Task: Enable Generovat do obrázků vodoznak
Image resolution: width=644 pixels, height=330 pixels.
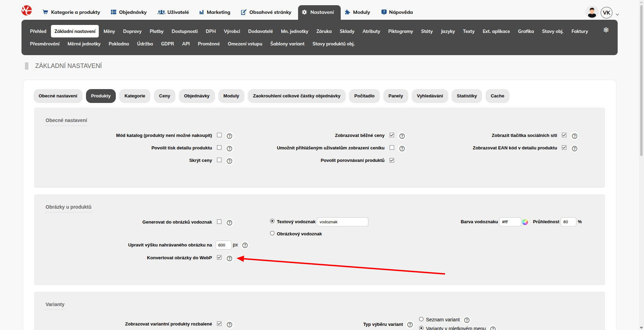Action: [219, 222]
